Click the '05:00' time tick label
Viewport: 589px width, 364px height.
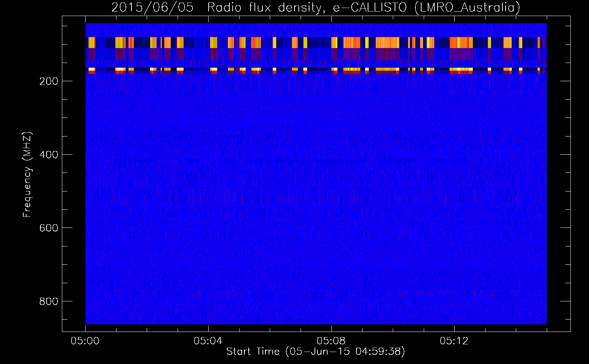coord(85,341)
